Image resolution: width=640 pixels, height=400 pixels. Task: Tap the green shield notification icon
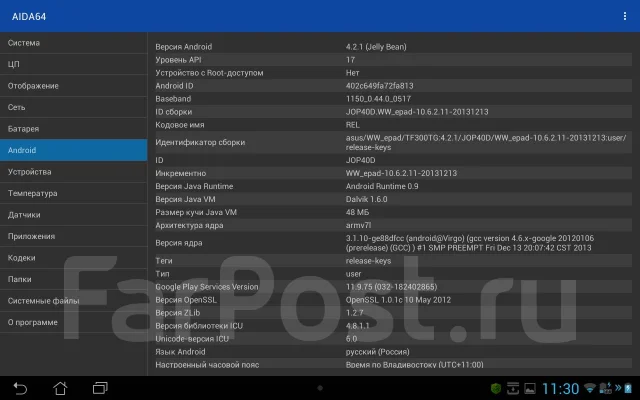tap(496, 389)
